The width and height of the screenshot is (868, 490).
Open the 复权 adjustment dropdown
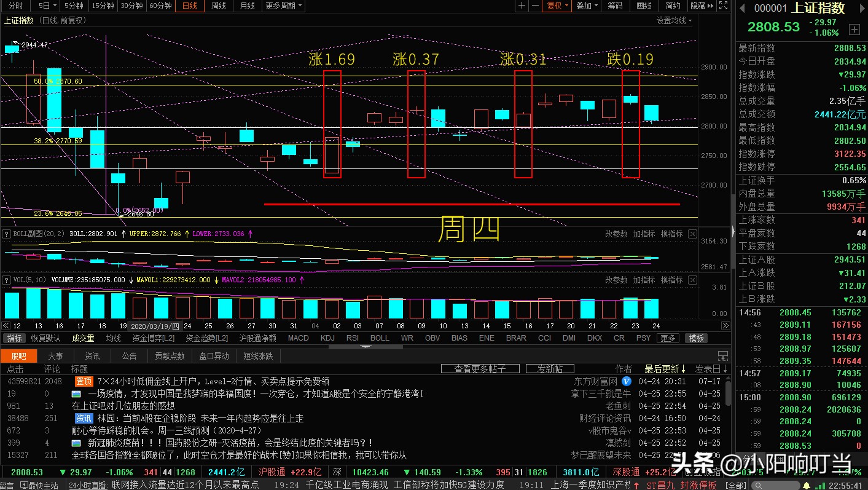[557, 6]
